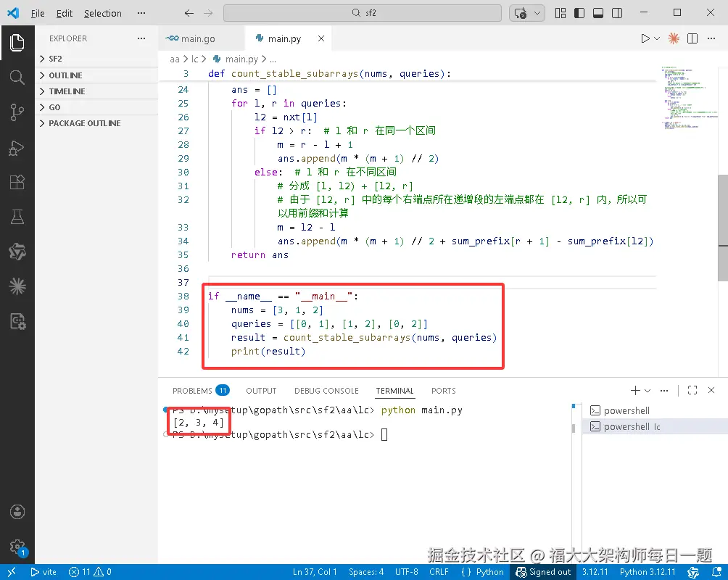Expand the OUTLINE section

coord(96,75)
